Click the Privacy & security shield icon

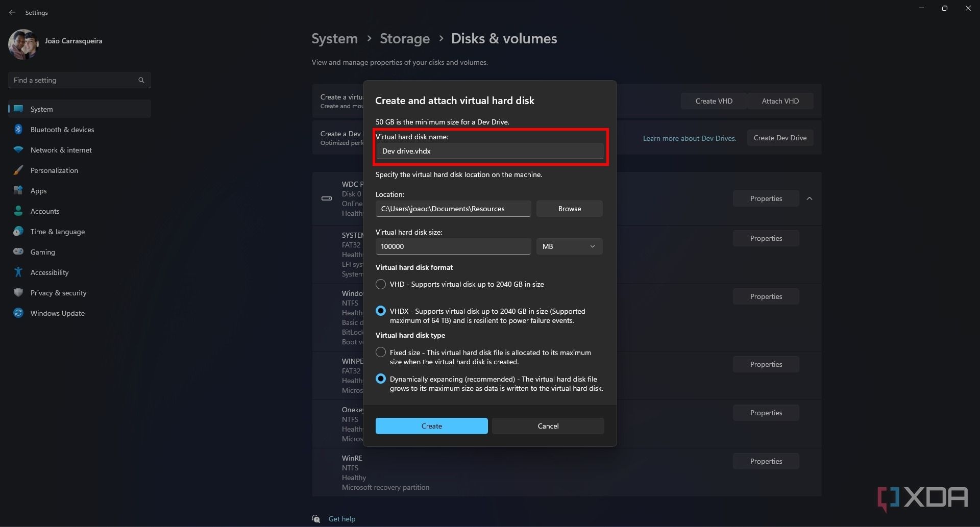pyautogui.click(x=18, y=293)
